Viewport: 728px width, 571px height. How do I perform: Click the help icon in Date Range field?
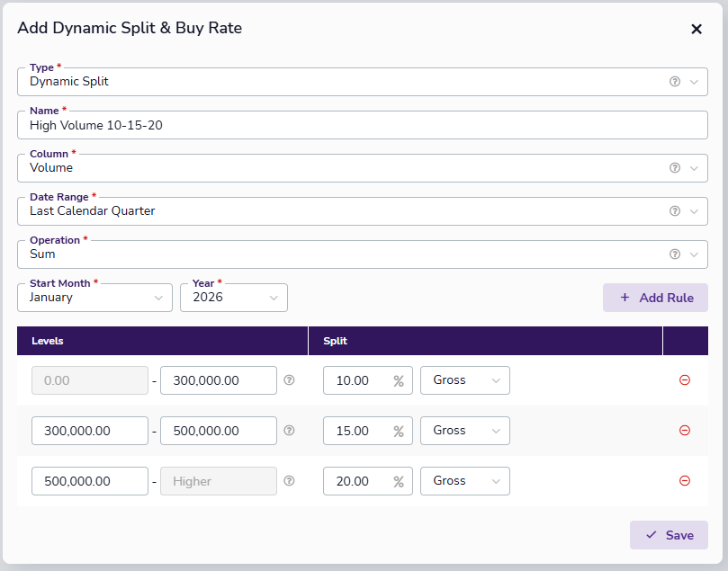point(675,211)
